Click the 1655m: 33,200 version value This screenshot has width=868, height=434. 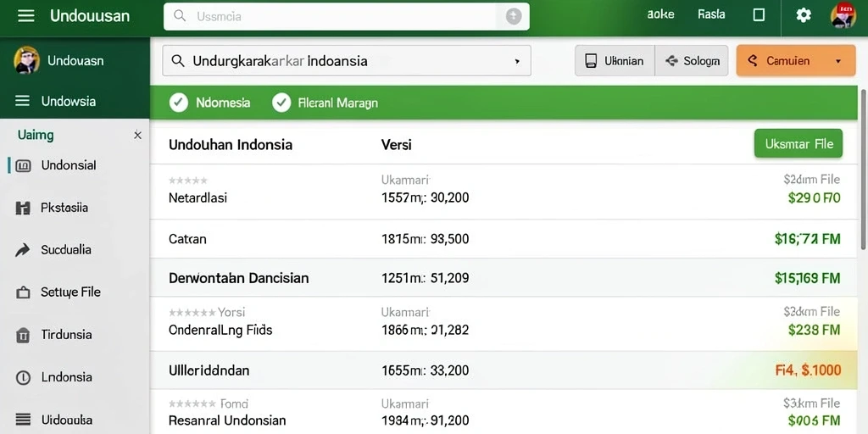(426, 370)
